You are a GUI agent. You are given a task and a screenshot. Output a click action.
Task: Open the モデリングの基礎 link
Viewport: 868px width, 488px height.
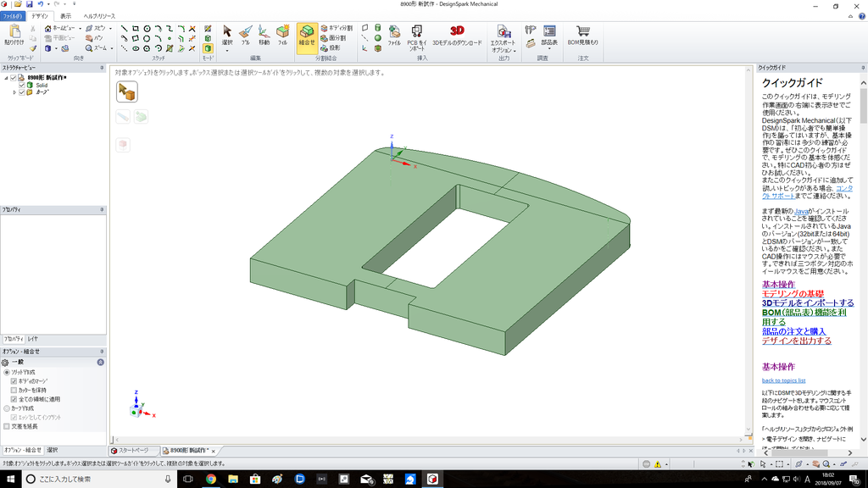point(793,294)
